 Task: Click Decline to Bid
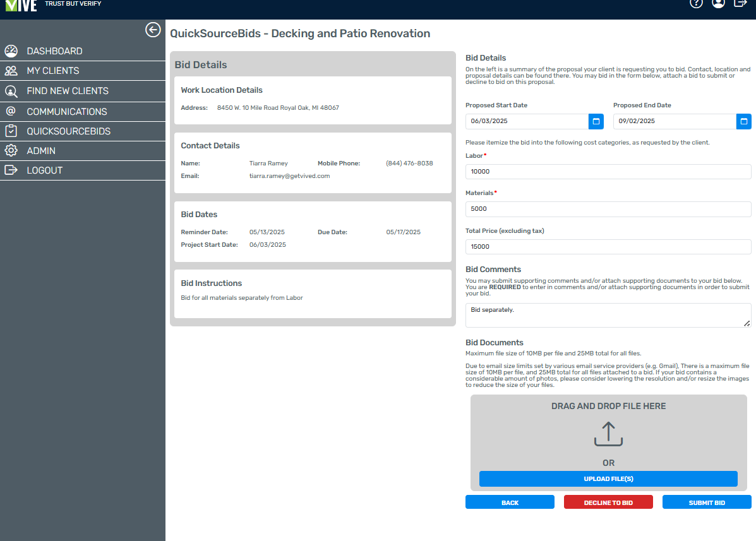(608, 502)
